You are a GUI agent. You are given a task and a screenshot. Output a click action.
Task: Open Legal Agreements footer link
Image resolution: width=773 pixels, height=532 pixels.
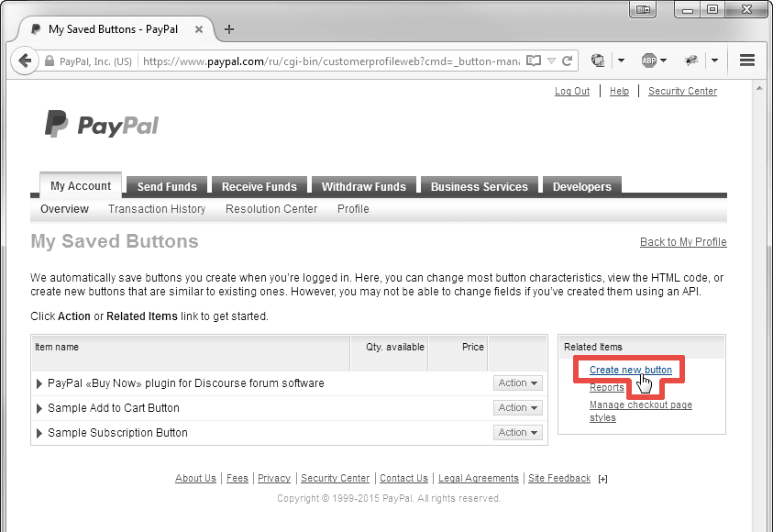[478, 478]
